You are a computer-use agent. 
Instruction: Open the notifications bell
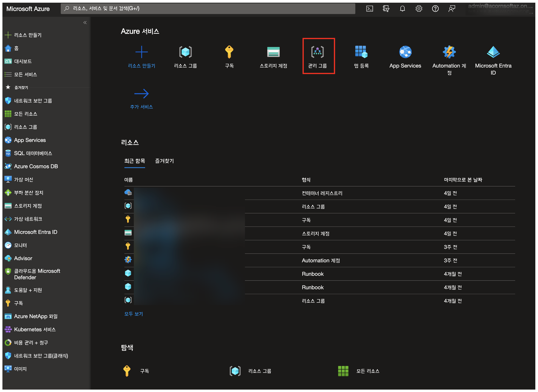tap(402, 9)
